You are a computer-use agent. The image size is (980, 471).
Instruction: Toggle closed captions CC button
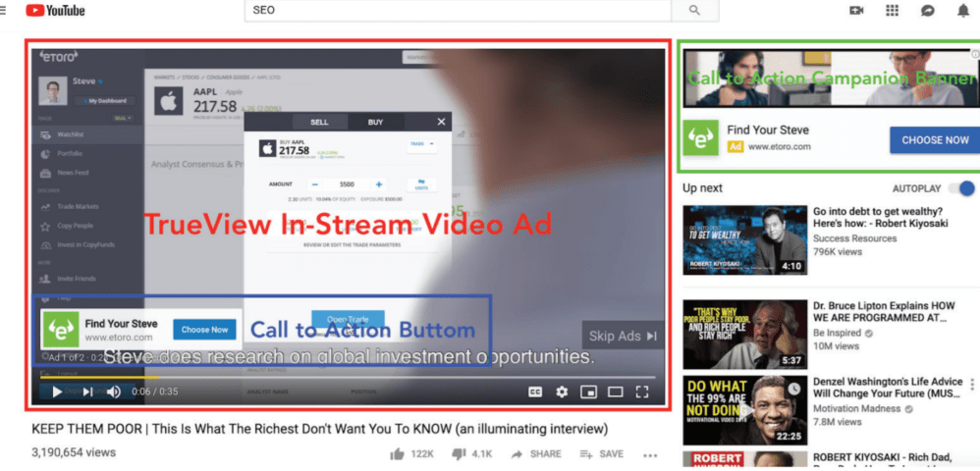pyautogui.click(x=535, y=392)
